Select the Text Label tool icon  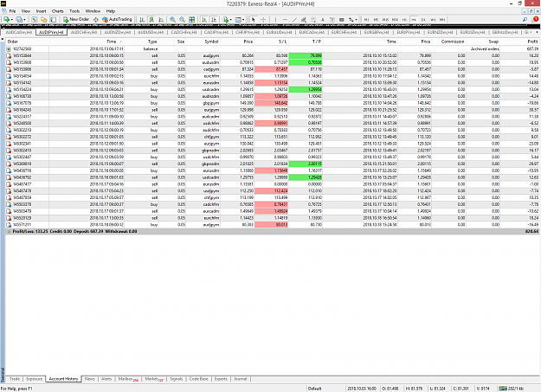click(332, 20)
